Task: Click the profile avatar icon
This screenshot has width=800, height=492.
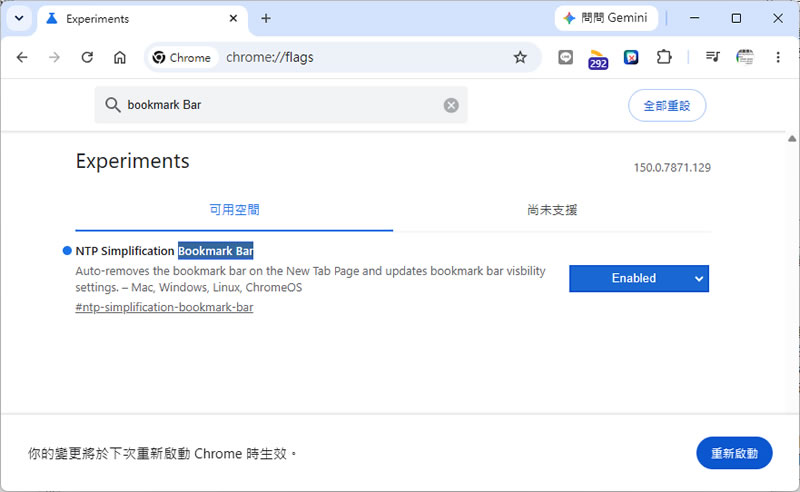Action: (745, 57)
